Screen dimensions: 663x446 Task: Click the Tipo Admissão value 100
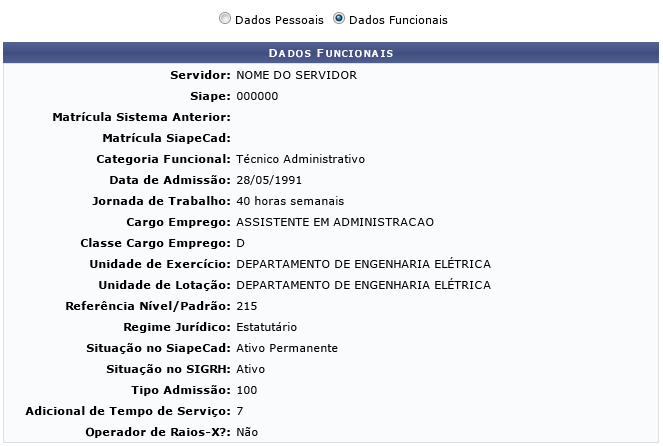pyautogui.click(x=246, y=390)
